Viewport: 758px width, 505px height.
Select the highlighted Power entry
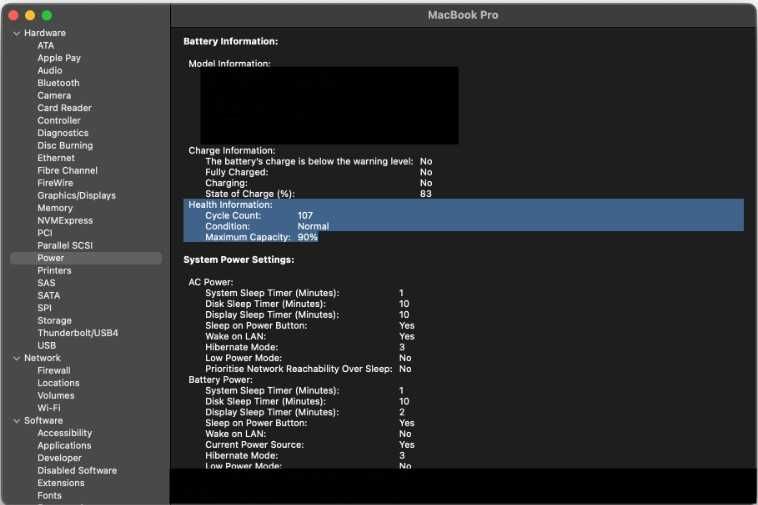tap(86, 258)
